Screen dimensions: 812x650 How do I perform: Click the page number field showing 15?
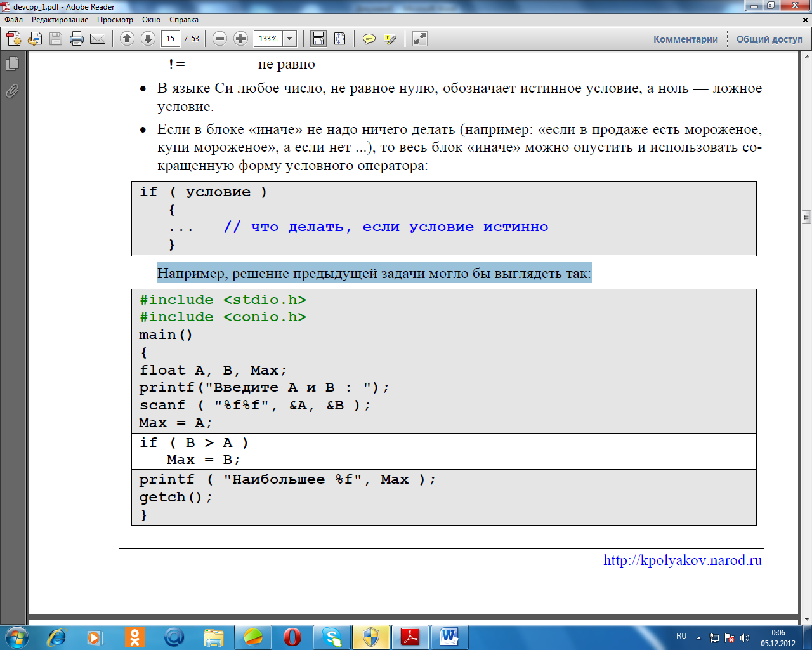coord(170,39)
